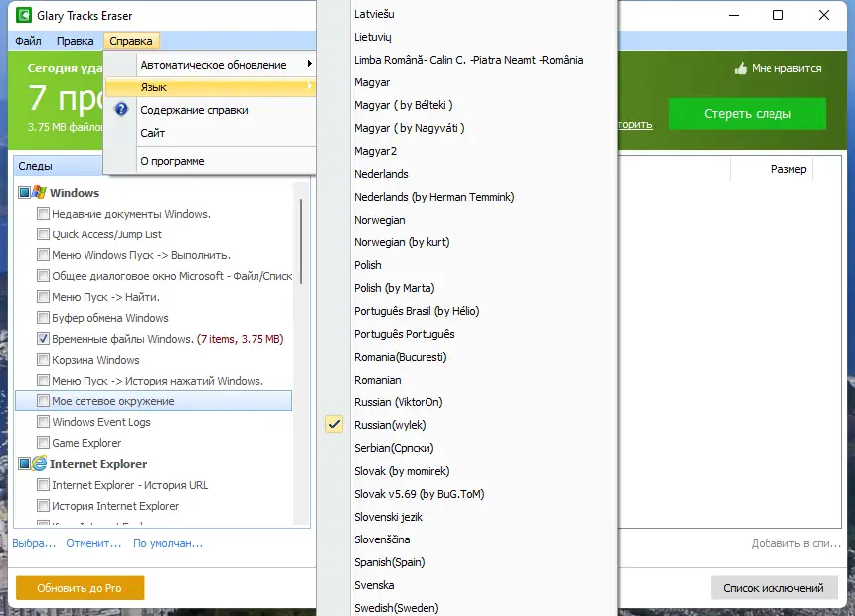This screenshot has width=855, height=616.
Task: Click the Windows flag icon in the tree
Action: click(x=39, y=192)
